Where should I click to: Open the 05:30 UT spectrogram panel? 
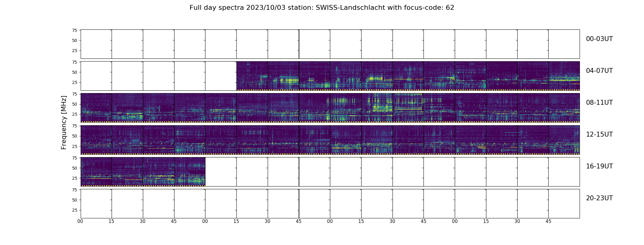[283, 76]
